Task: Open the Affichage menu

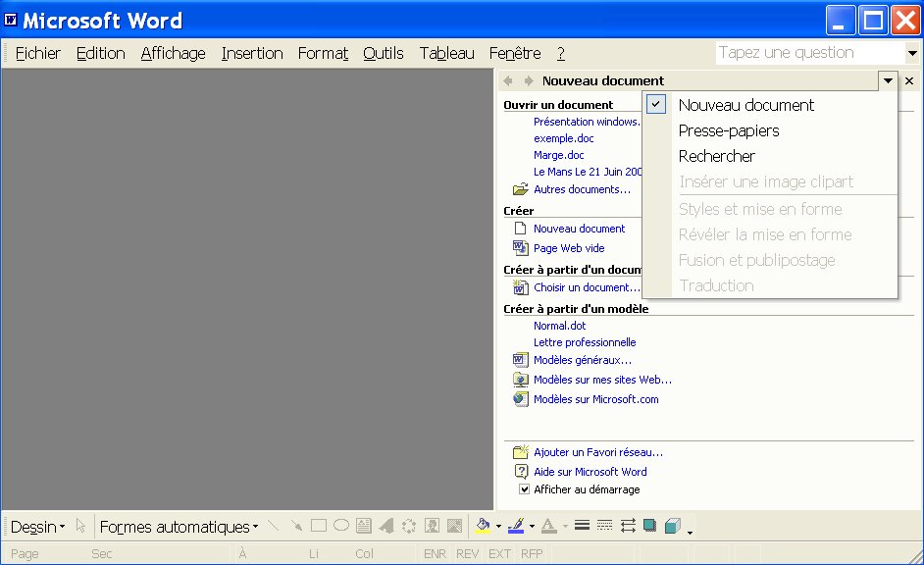Action: [174, 53]
